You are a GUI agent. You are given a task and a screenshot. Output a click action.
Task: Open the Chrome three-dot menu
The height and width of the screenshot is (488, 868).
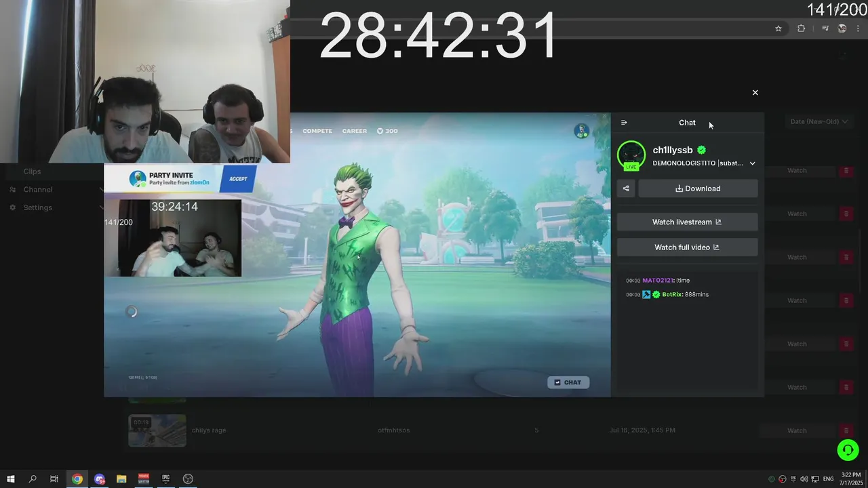point(859,28)
